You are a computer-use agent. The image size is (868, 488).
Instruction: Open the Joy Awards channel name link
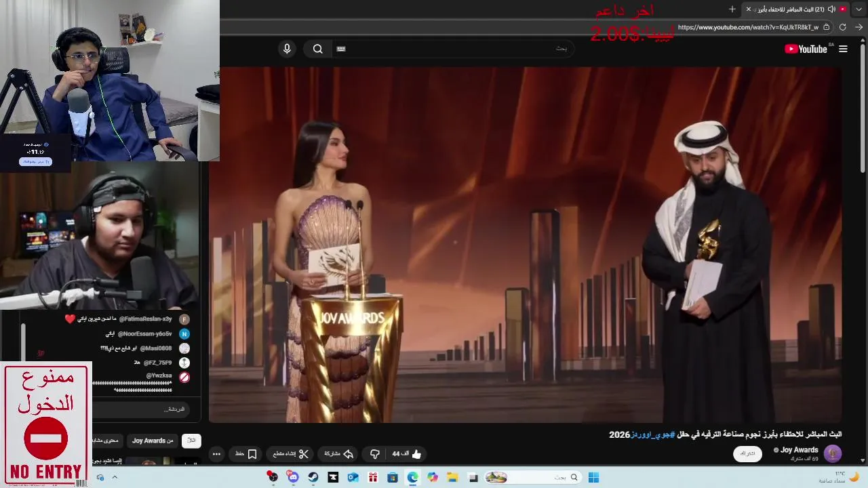point(800,450)
